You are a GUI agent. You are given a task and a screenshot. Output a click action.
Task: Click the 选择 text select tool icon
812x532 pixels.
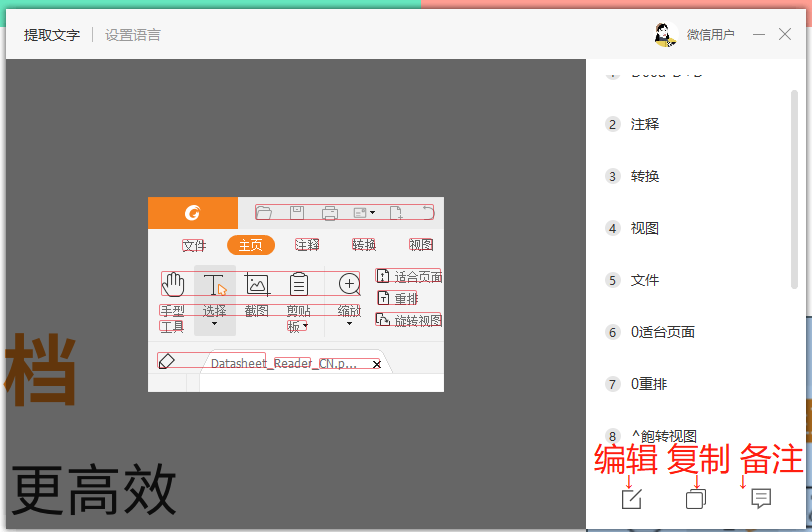coord(214,285)
